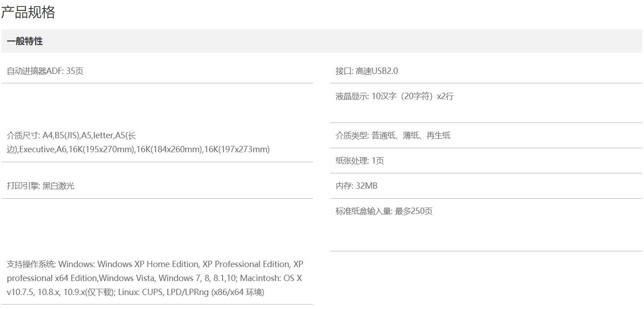Viewport: 644px width, 309px height.
Task: Select the 液晶显示 specification line
Action: [x=394, y=96]
